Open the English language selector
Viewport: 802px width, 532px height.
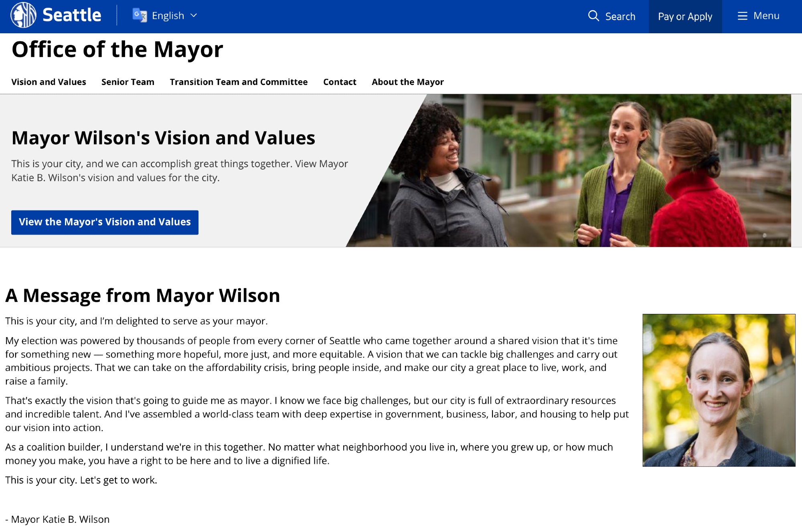168,16
